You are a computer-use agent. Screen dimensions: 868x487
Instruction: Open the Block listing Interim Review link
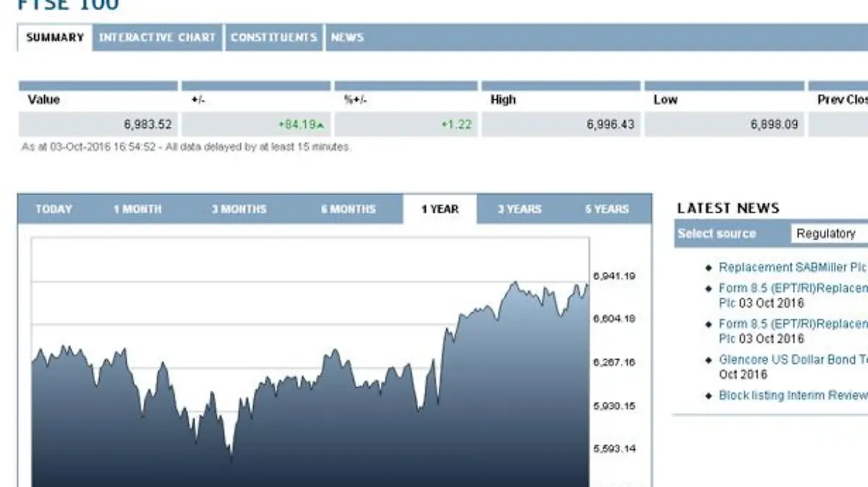click(792, 395)
